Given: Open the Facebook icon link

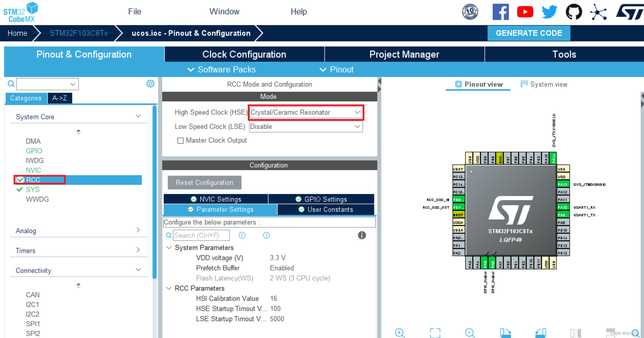Looking at the screenshot, I should (501, 12).
